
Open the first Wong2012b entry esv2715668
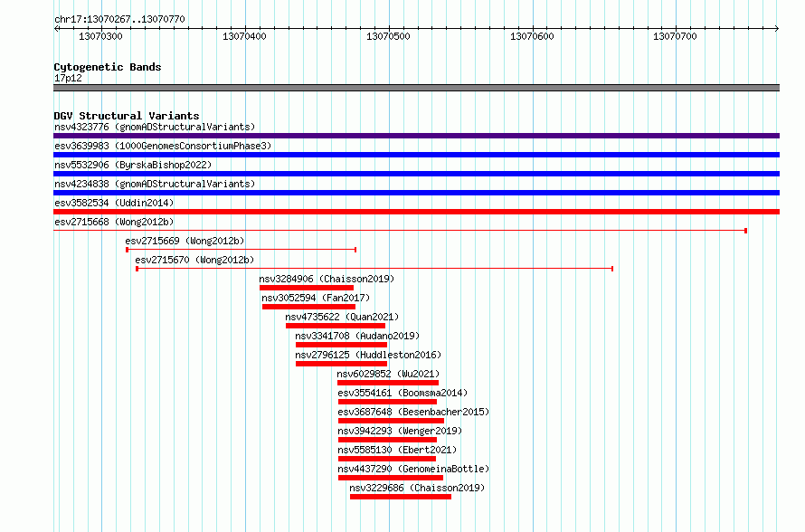(114, 222)
